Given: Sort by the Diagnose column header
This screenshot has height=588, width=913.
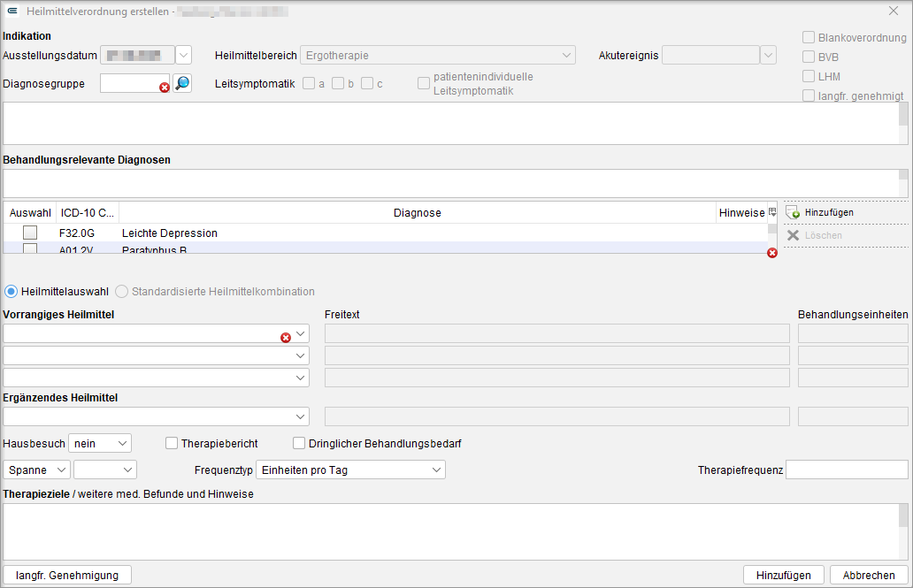Looking at the screenshot, I should [x=418, y=212].
